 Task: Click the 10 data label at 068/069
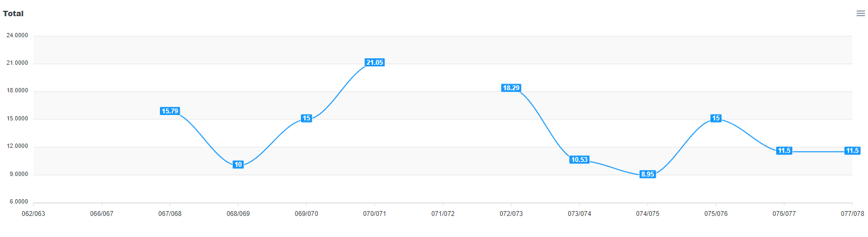[x=238, y=165]
